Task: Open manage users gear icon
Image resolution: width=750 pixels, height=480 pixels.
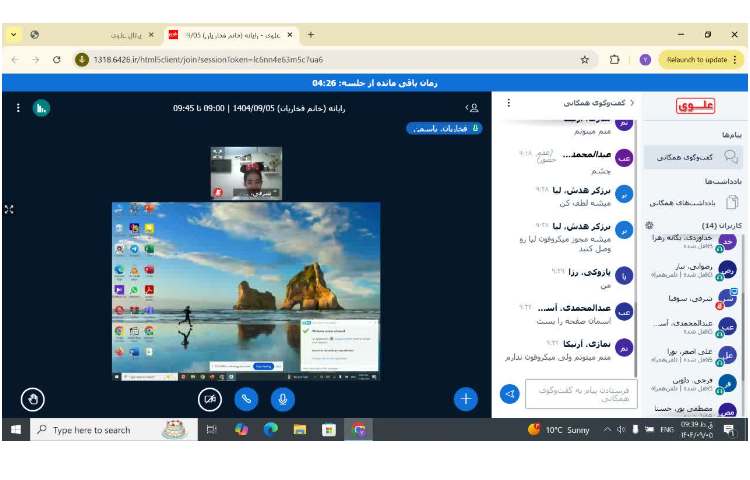Action: [x=649, y=225]
